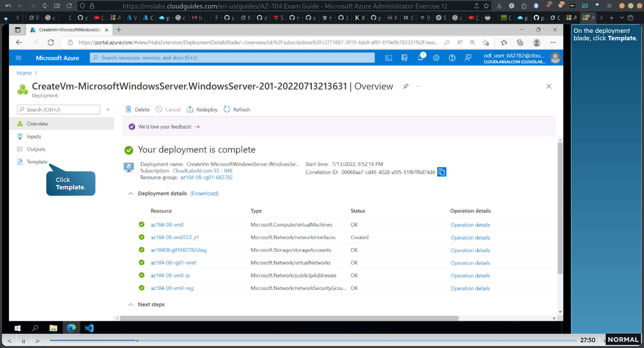Click Microsoft Azure portal logo text

57,58
